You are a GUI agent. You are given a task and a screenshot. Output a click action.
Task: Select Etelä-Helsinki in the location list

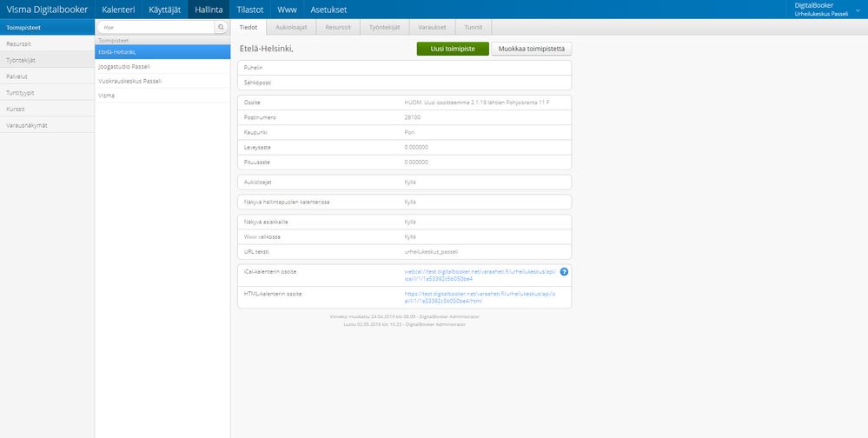click(x=162, y=52)
